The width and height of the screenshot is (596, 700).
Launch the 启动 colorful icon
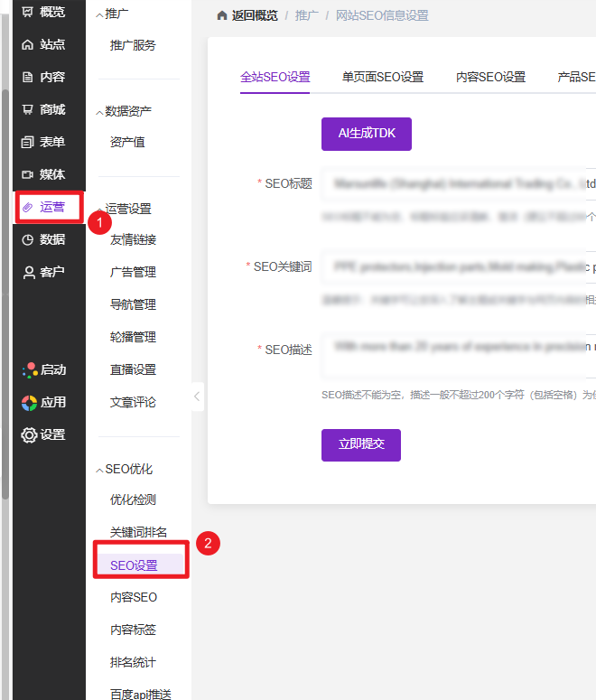pos(29,370)
